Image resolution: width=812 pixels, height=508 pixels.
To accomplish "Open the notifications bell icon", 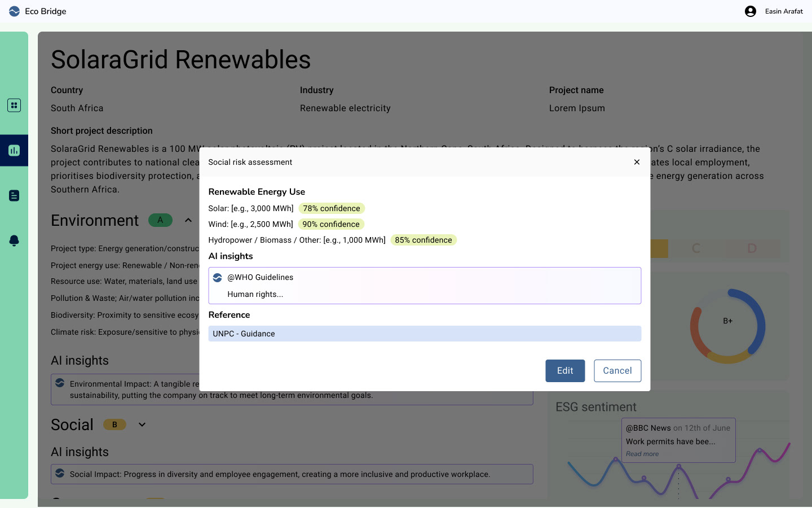I will click(14, 240).
